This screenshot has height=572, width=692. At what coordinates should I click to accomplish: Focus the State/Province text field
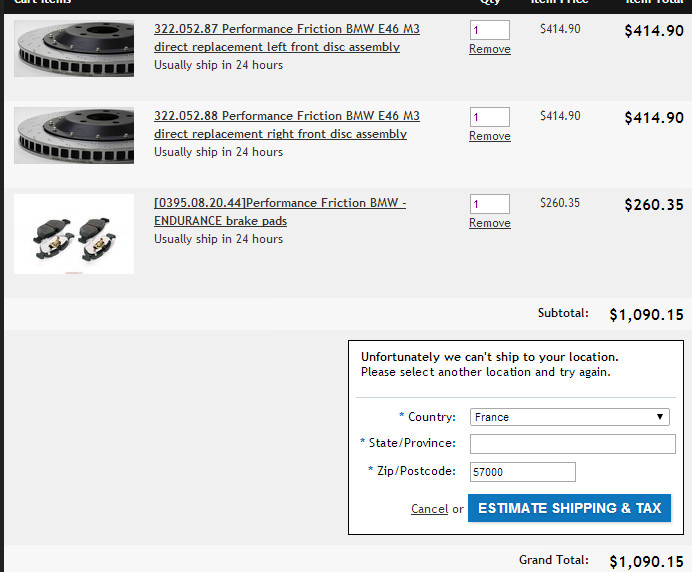[x=572, y=444]
